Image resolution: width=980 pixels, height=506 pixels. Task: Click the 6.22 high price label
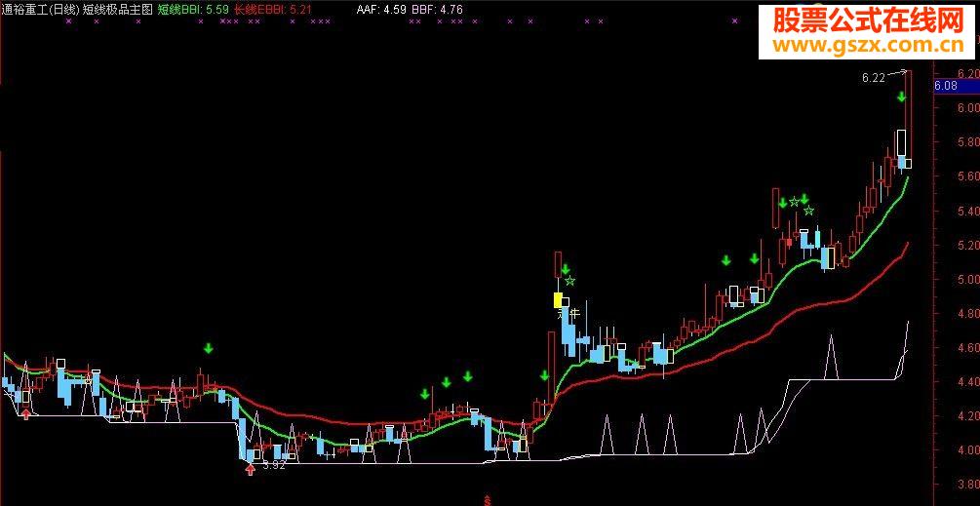click(x=873, y=78)
